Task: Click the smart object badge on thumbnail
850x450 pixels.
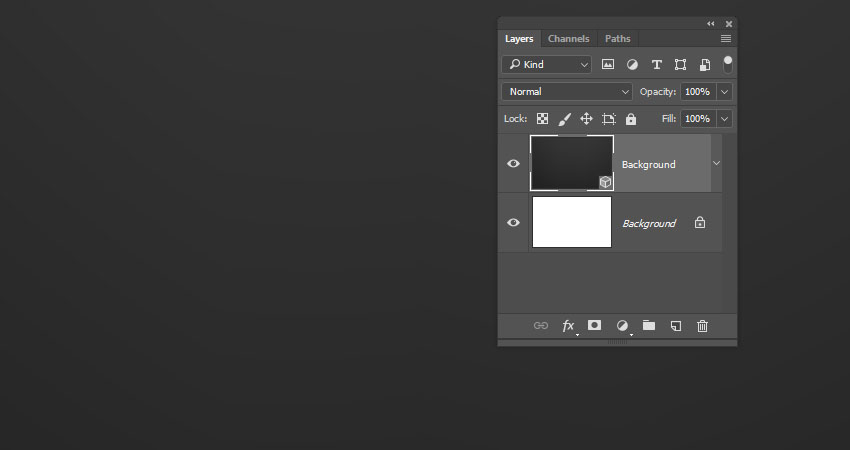Action: tap(606, 182)
